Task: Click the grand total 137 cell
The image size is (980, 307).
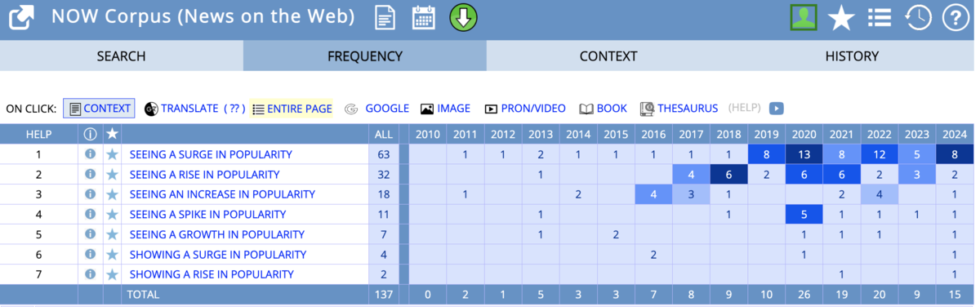Action: pyautogui.click(x=383, y=294)
